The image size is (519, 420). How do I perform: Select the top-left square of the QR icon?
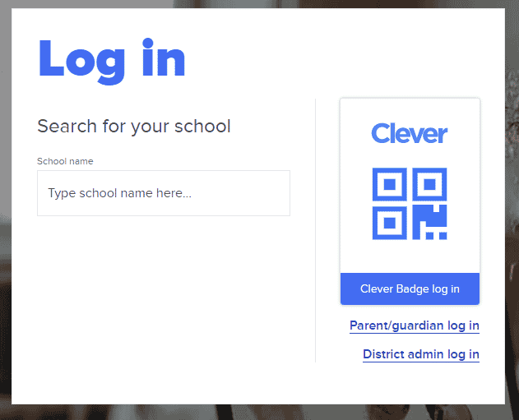tap(390, 184)
